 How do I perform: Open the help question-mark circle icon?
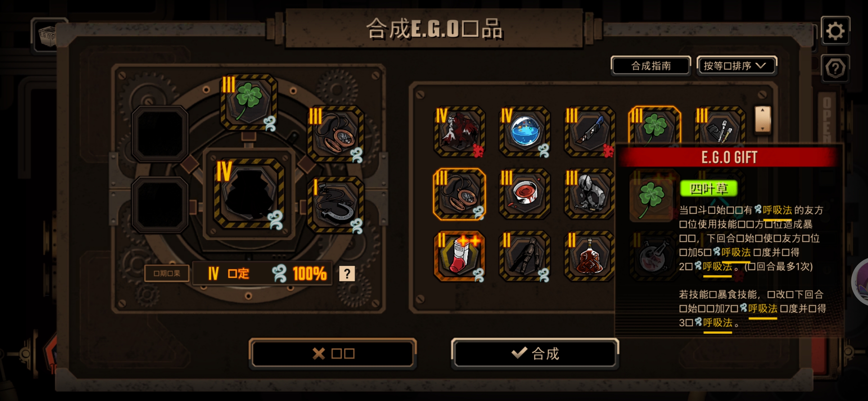point(835,69)
